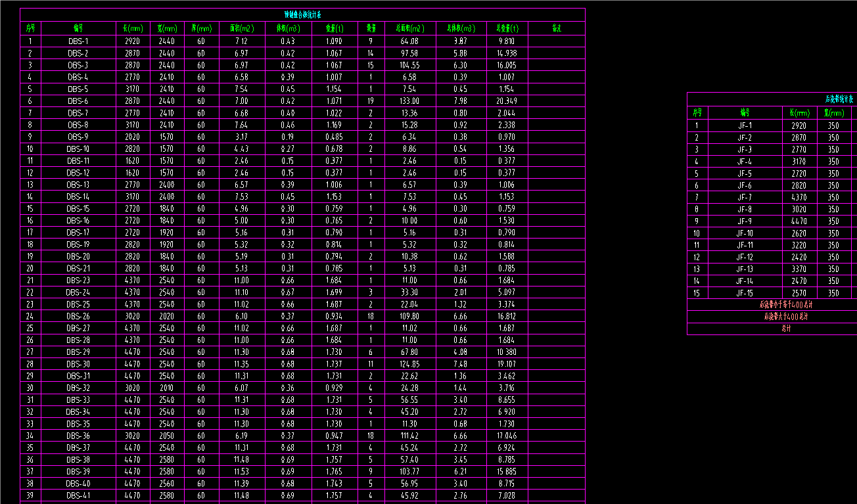The height and width of the screenshot is (504, 857).
Task: Select the DBS-15 label cell
Action: pyautogui.click(x=78, y=208)
